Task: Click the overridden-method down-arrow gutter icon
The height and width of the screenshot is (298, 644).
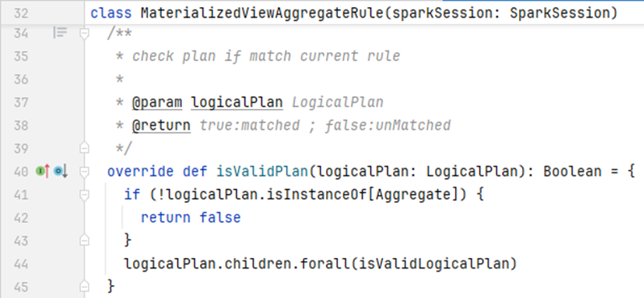Action: coord(61,171)
